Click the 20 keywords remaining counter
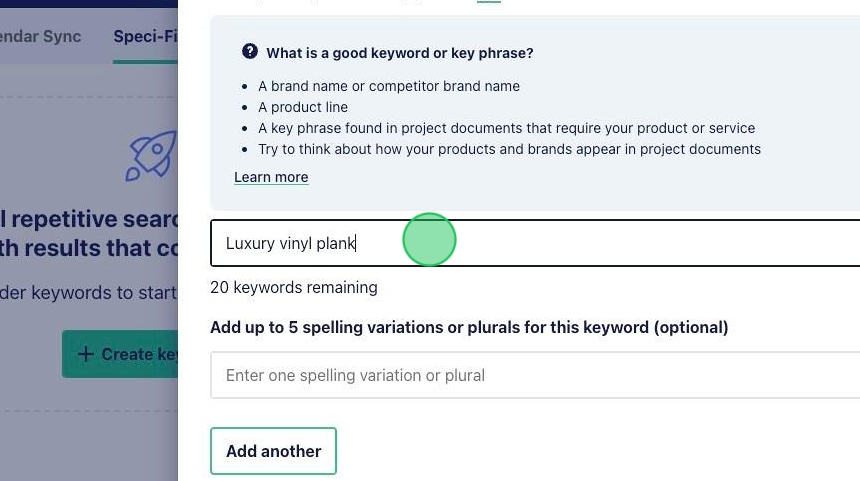 click(294, 287)
